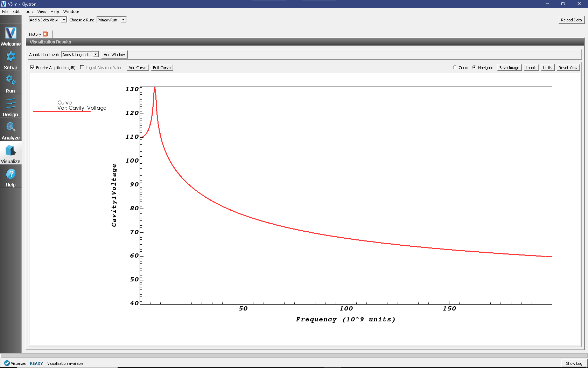Select the Navigate radio button
This screenshot has width=588, height=368.
click(x=474, y=67)
